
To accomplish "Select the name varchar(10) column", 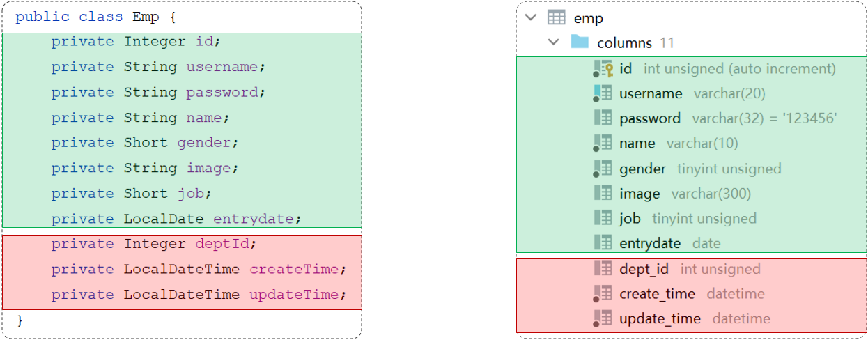I will (x=637, y=144).
